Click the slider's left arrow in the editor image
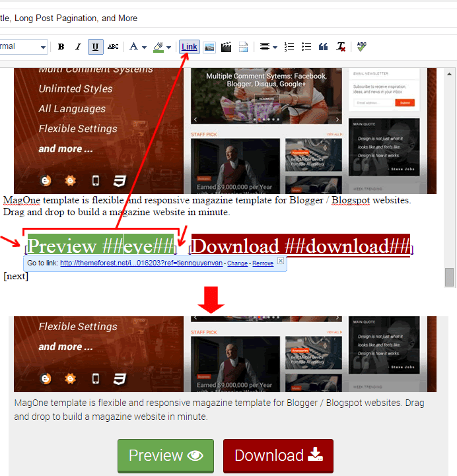 195,119
